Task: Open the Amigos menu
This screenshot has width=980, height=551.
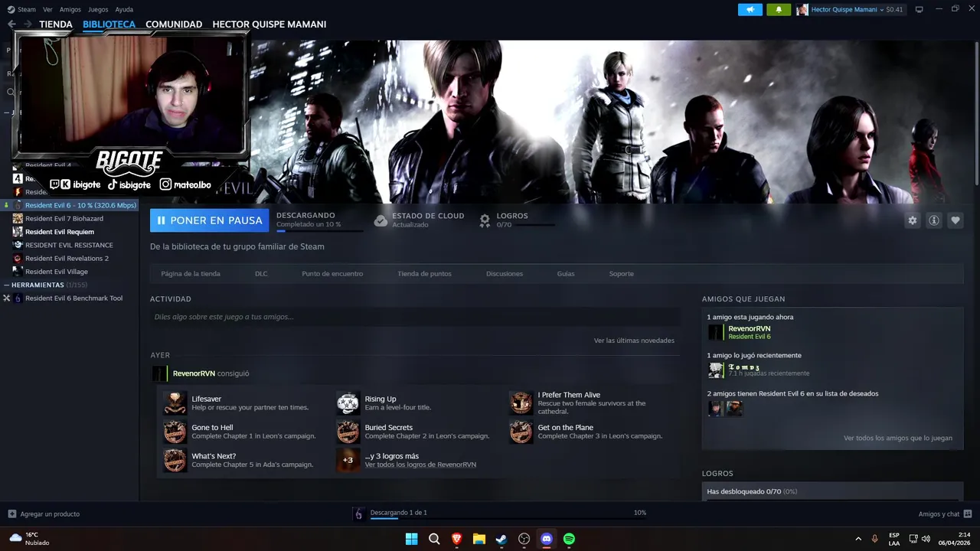Action: pyautogui.click(x=70, y=9)
